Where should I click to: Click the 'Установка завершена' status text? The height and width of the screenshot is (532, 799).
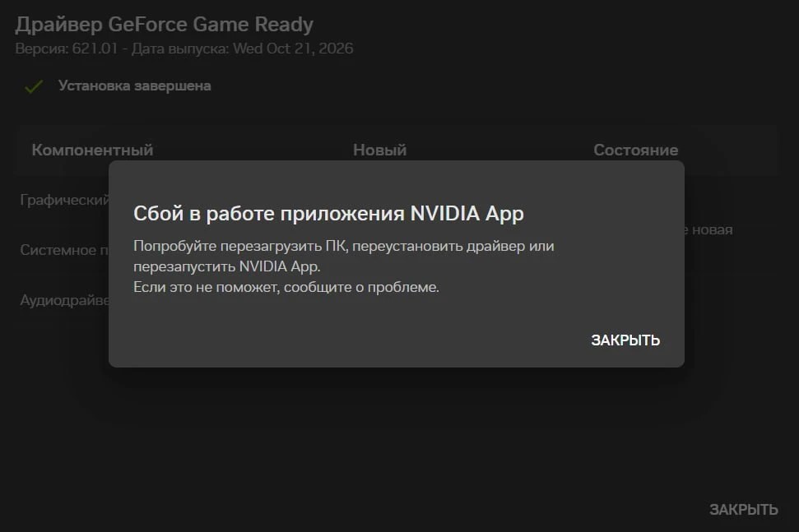click(134, 86)
